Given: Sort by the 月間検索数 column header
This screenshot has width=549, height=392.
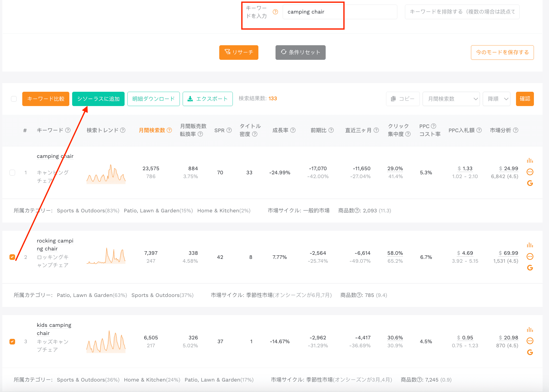Looking at the screenshot, I should pyautogui.click(x=152, y=130).
